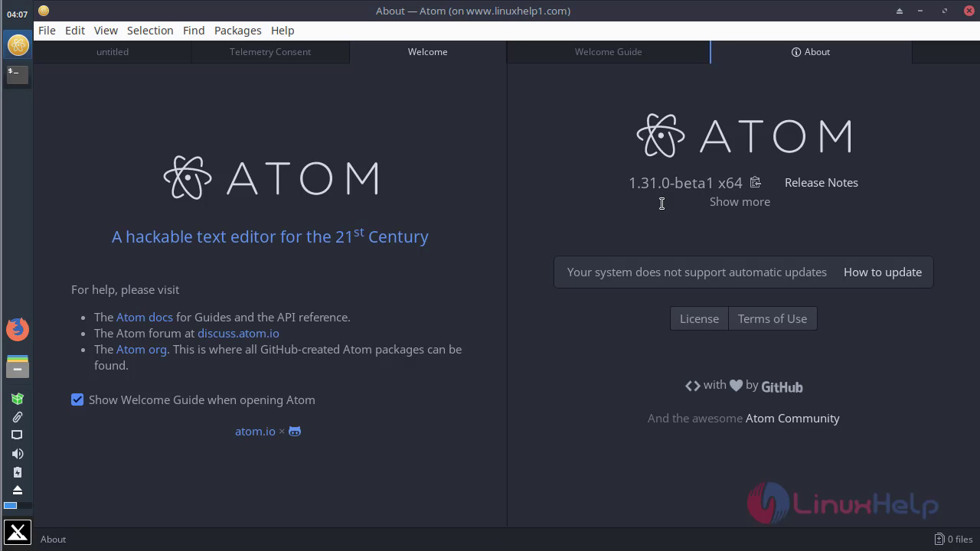Click the workspace switcher pager
Viewport: 980px width, 551px height.
click(18, 506)
